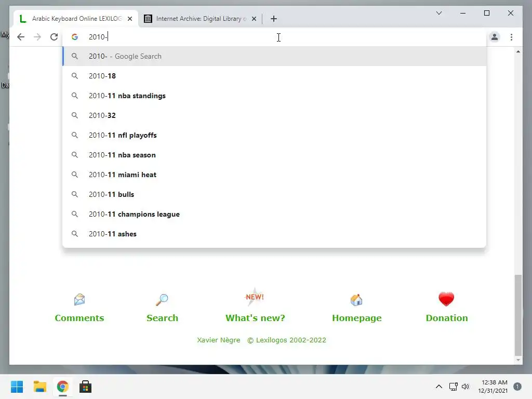Image resolution: width=532 pixels, height=399 pixels.
Task: Click the Homepage house icon
Action: click(x=356, y=300)
